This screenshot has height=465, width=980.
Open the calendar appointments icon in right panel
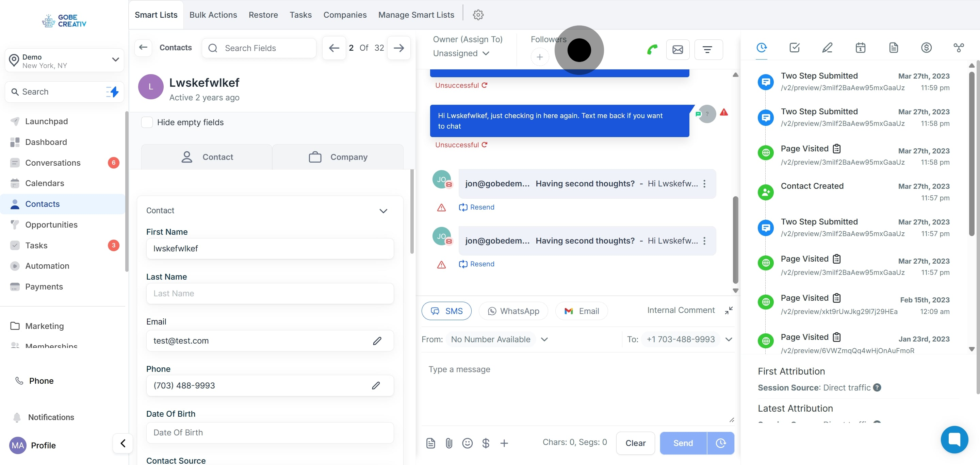860,48
